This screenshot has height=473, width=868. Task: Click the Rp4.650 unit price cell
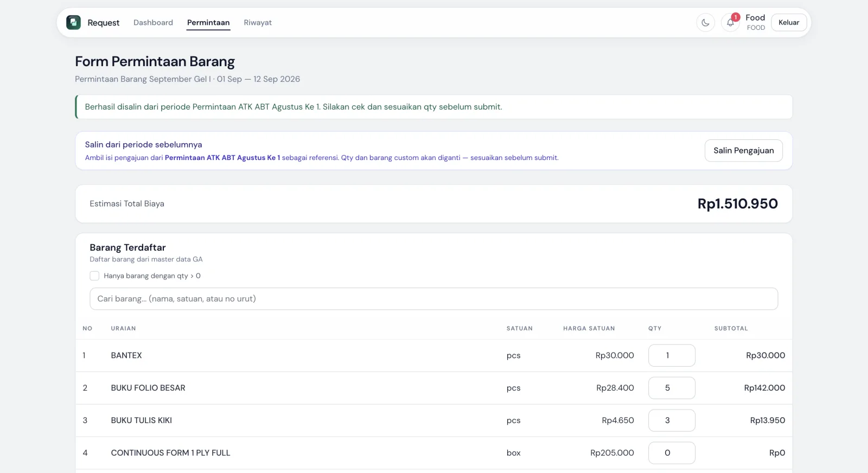point(617,420)
